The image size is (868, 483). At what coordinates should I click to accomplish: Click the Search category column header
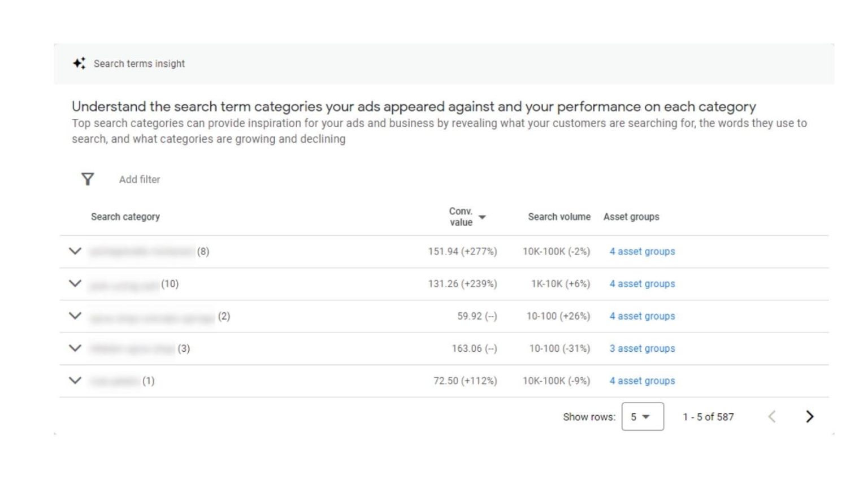pyautogui.click(x=125, y=216)
